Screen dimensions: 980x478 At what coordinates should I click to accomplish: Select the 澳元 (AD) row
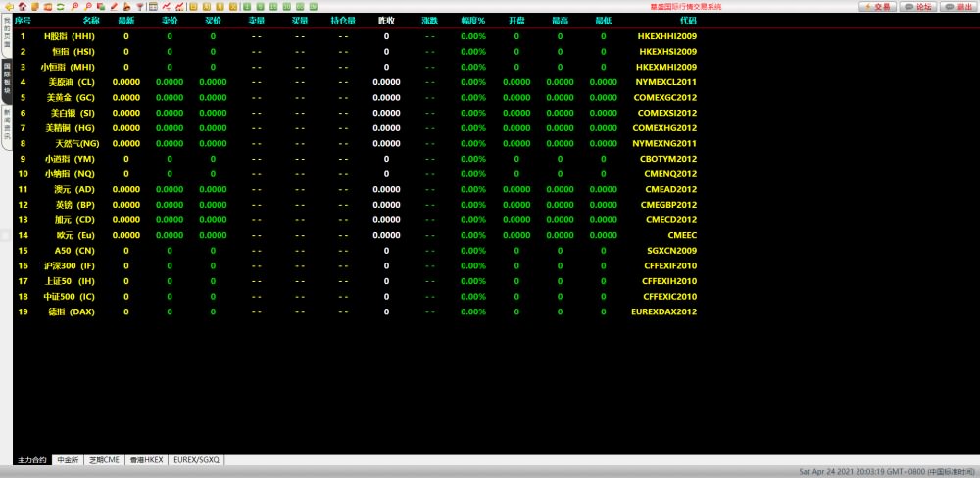357,189
